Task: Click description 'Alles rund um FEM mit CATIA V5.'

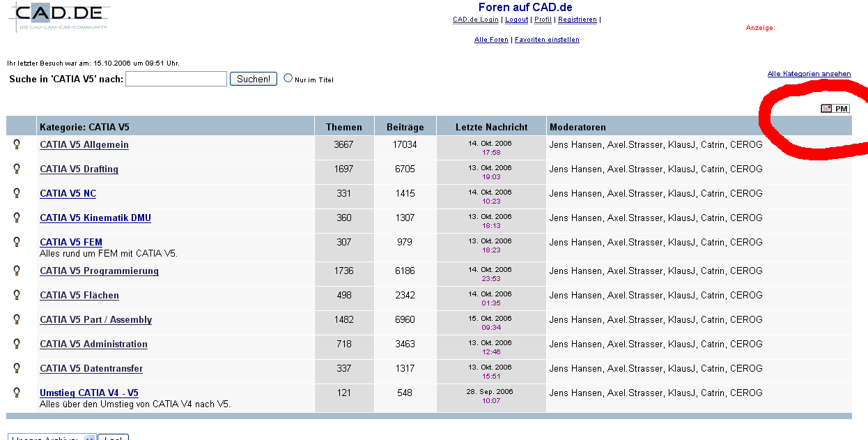Action: point(109,253)
